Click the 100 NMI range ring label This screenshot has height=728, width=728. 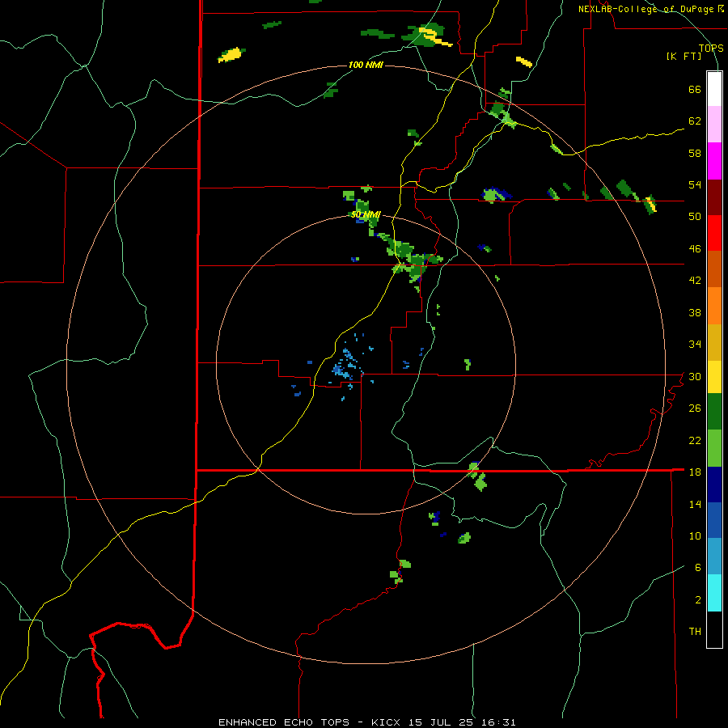(x=366, y=65)
